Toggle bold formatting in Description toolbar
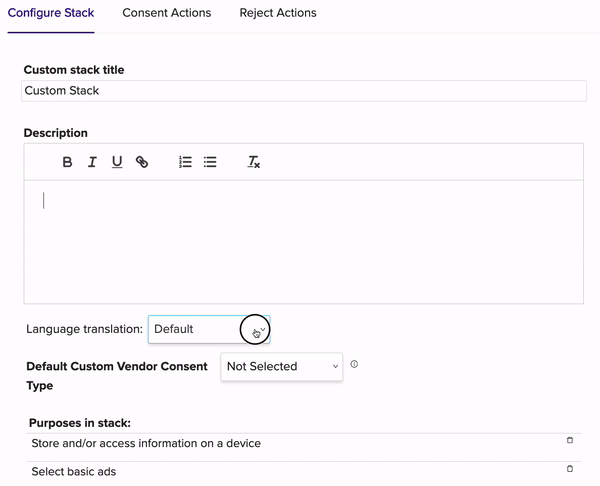Image resolution: width=600 pixels, height=486 pixels. coord(67,162)
